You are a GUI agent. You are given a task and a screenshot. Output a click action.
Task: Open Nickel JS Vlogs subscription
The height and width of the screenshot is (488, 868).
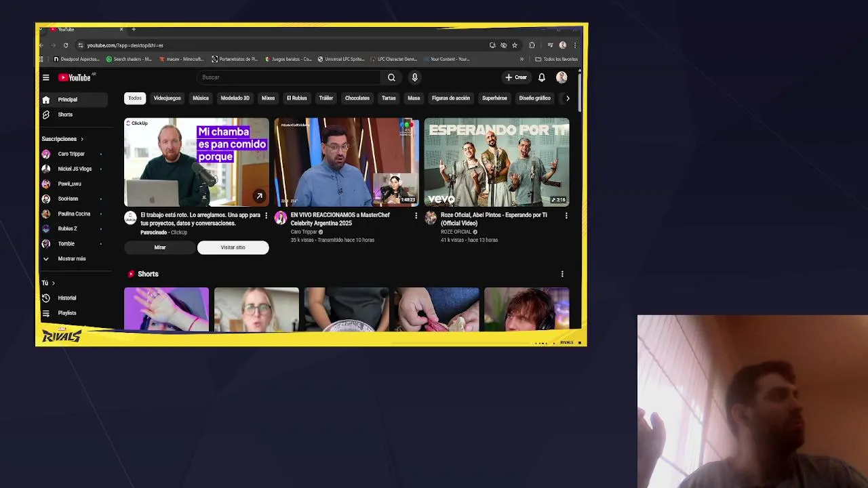point(74,169)
